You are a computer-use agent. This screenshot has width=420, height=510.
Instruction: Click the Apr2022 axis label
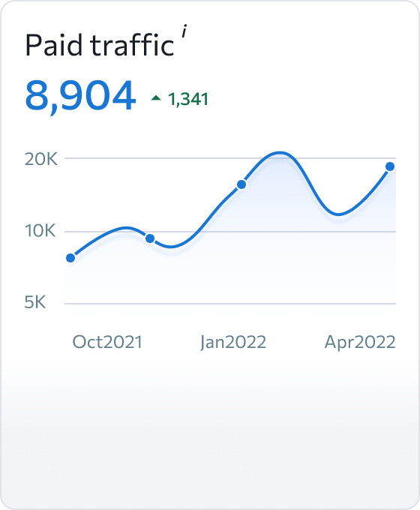click(360, 343)
